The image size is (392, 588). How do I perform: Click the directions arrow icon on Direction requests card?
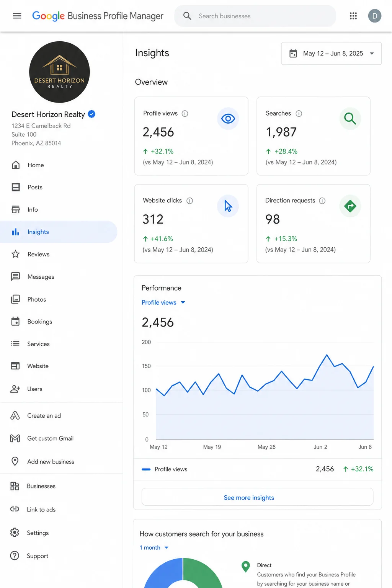[350, 206]
